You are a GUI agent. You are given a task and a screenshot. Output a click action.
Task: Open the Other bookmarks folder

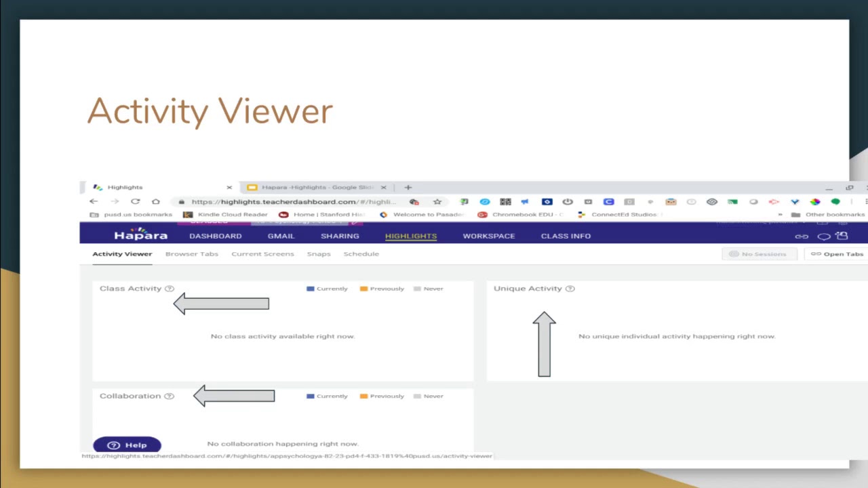pos(828,215)
